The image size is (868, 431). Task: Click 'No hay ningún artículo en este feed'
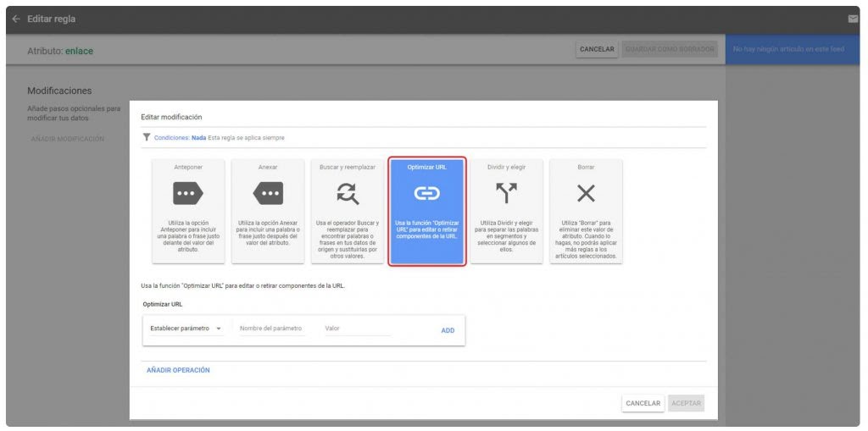(788, 49)
